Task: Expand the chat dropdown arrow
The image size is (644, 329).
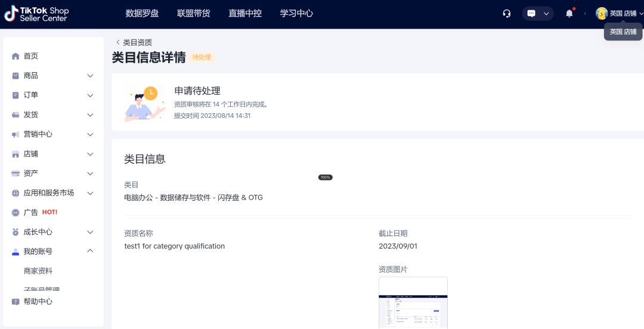Action: click(546, 14)
